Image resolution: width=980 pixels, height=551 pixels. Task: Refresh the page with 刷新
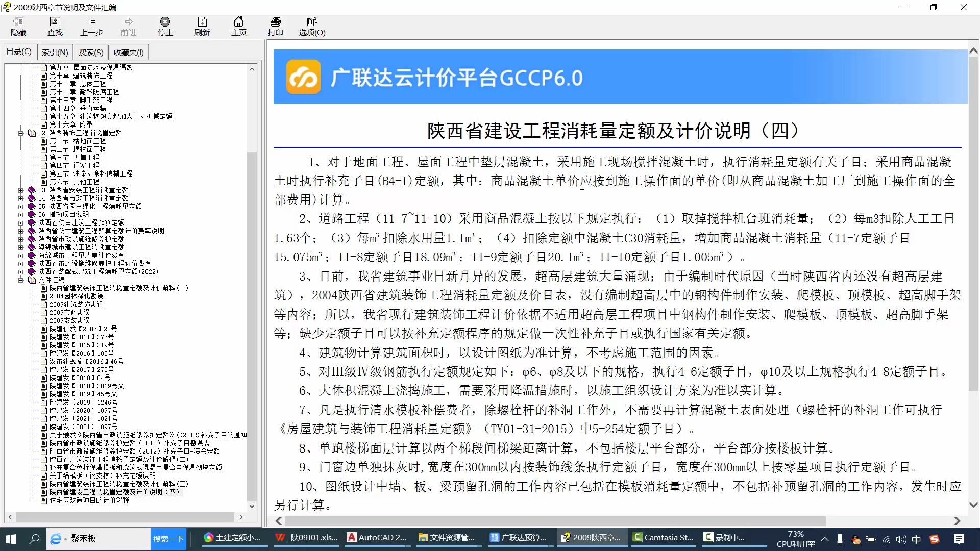(202, 26)
